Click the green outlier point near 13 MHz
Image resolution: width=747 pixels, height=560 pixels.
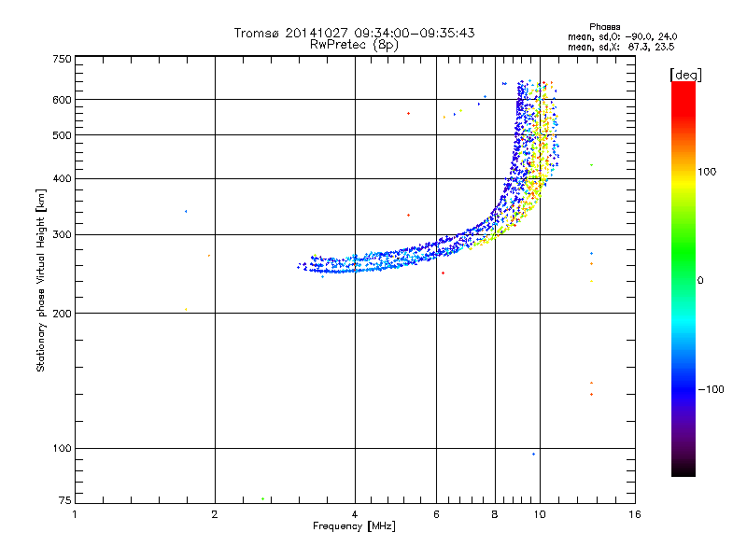pos(591,165)
